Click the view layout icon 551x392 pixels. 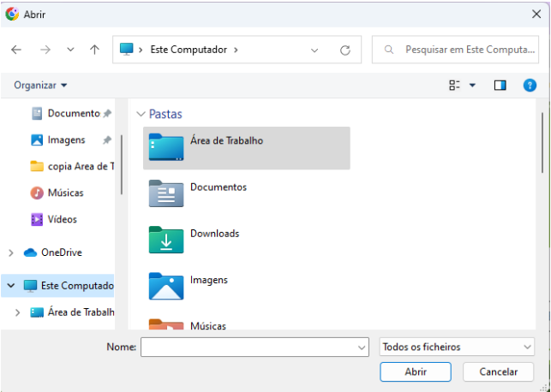point(455,86)
